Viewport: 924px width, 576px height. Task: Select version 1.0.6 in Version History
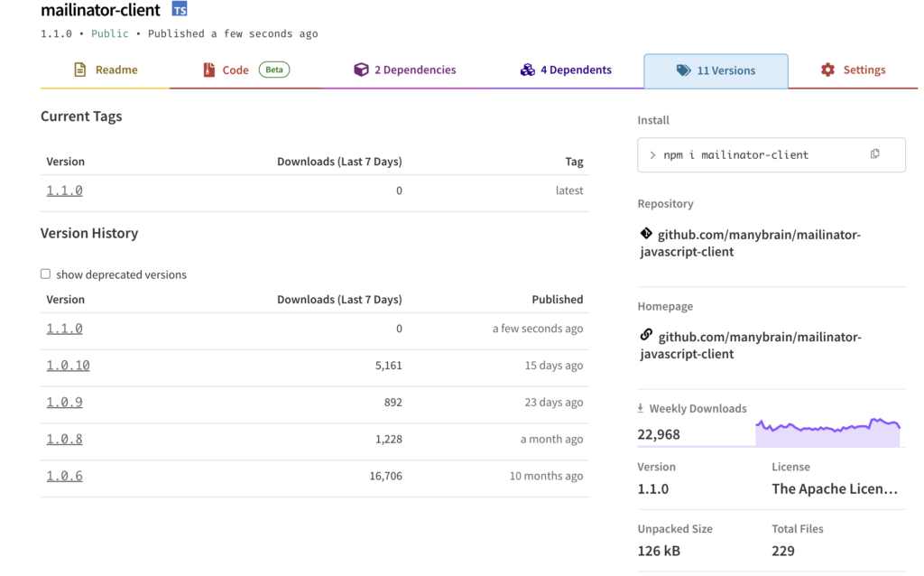click(x=64, y=476)
